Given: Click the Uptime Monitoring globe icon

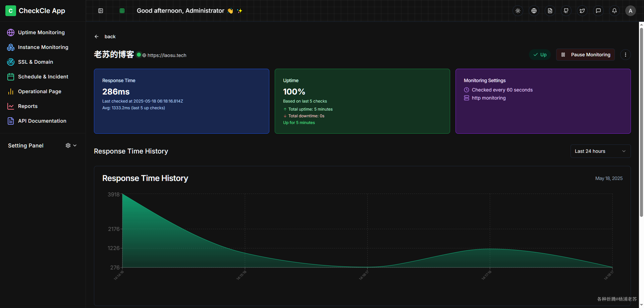Looking at the screenshot, I should pos(11,33).
